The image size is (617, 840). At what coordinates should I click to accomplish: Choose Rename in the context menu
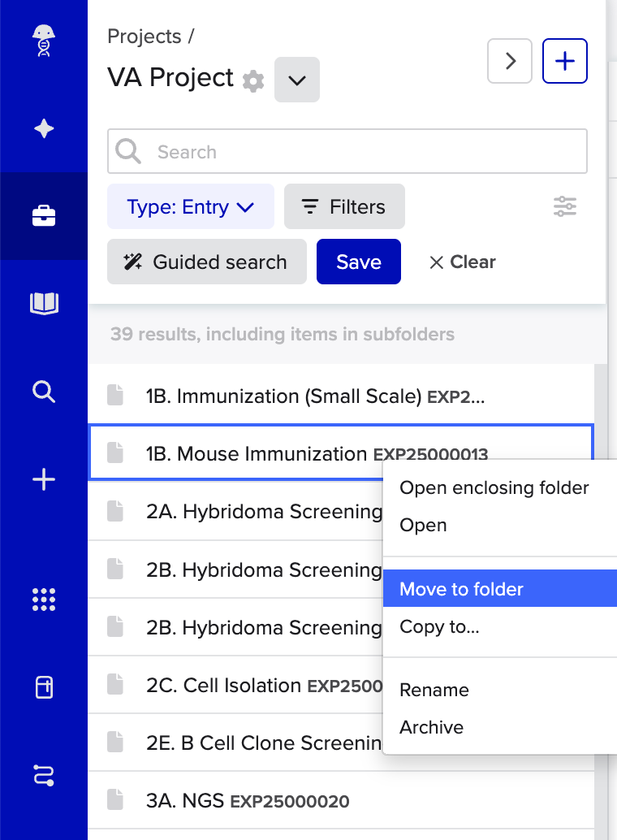[434, 690]
